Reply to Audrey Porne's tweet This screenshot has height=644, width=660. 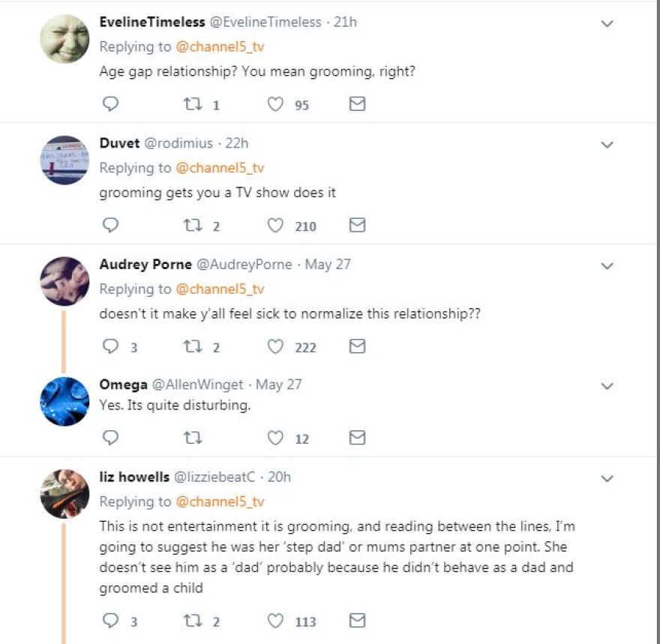pyautogui.click(x=110, y=346)
